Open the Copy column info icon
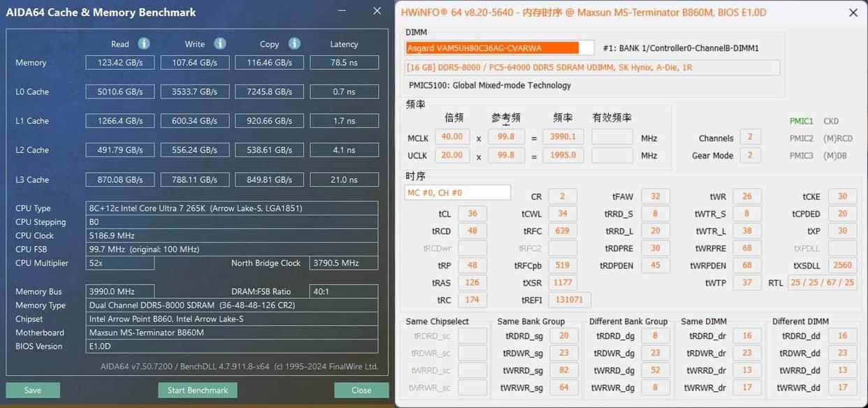The height and width of the screenshot is (408, 868). [x=294, y=43]
